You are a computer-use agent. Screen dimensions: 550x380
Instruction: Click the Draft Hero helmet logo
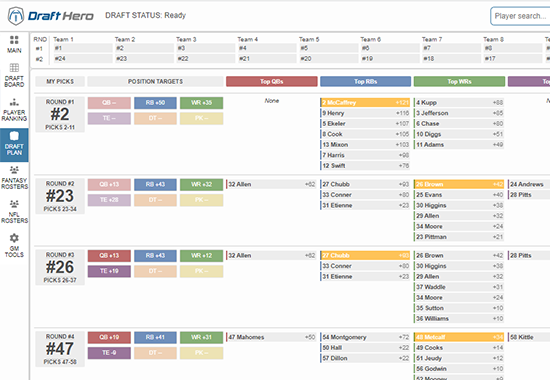pyautogui.click(x=16, y=16)
